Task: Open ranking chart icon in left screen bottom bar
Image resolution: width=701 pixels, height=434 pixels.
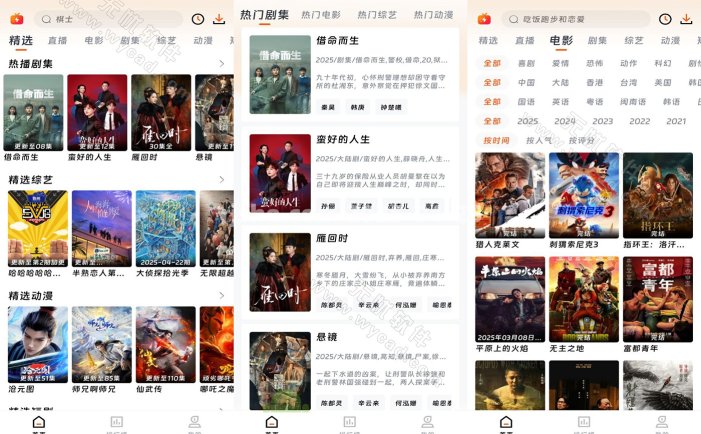Action: (117, 421)
